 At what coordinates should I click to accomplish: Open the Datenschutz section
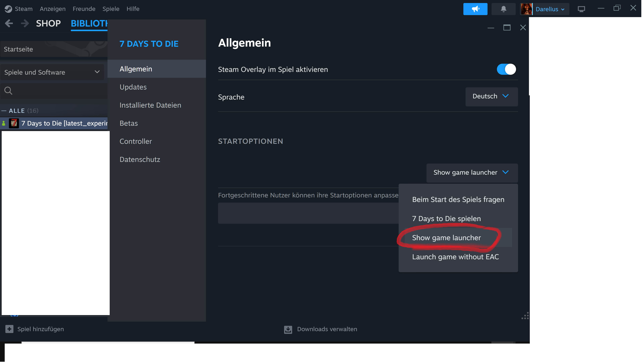(156, 159)
